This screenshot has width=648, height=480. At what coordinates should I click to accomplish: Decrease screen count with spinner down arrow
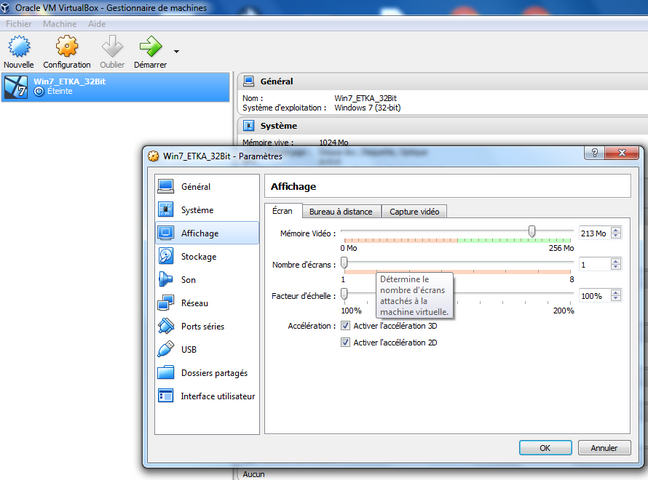coord(616,268)
